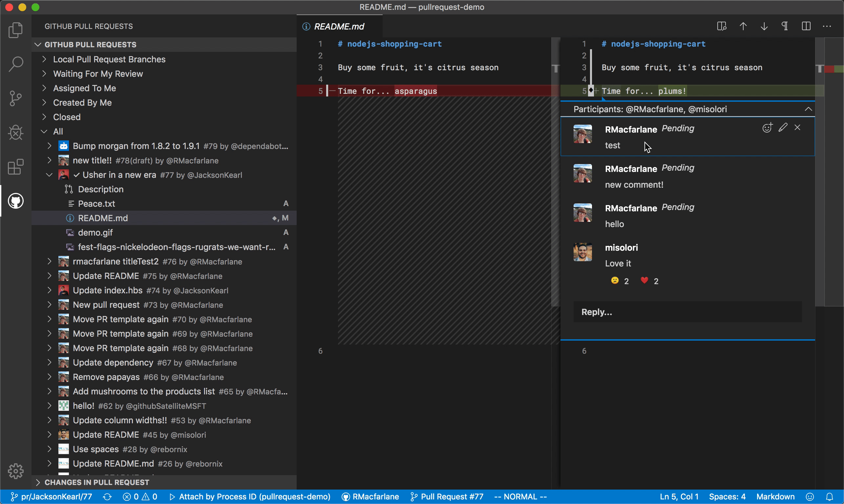Screen dimensions: 844x504
Task: Add reaction to the 'test' comment
Action: point(767,128)
